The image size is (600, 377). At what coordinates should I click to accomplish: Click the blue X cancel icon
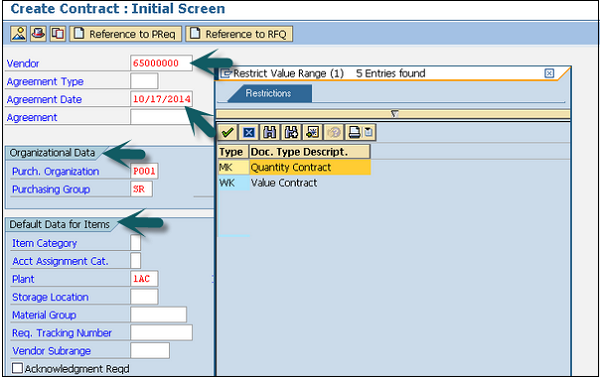click(x=249, y=132)
